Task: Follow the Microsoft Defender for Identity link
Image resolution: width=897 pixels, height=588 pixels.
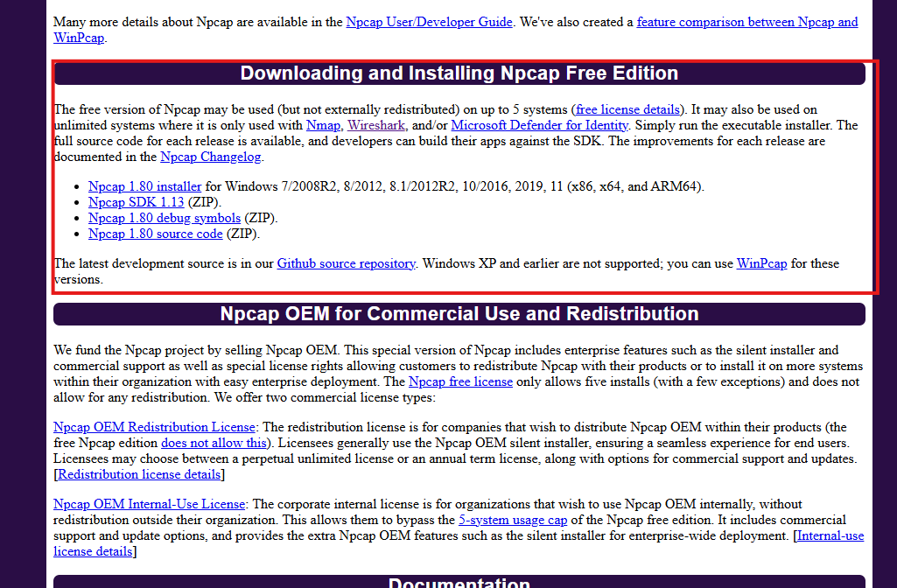Action: pyautogui.click(x=539, y=125)
